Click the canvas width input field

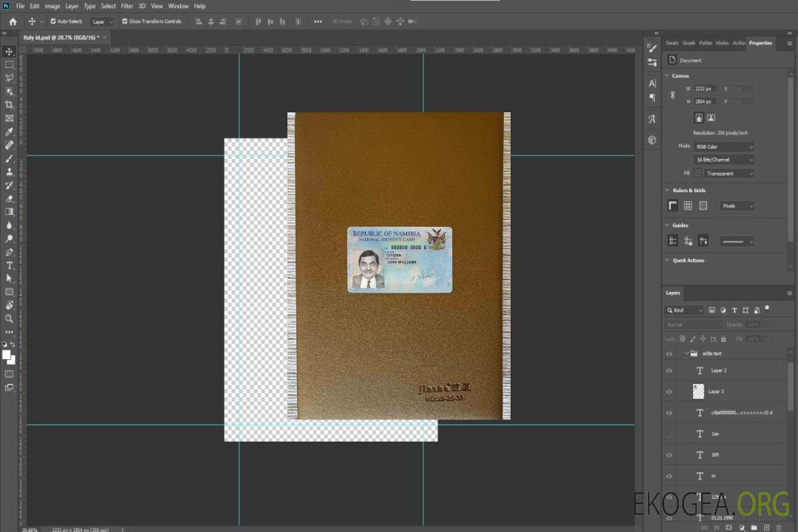704,89
